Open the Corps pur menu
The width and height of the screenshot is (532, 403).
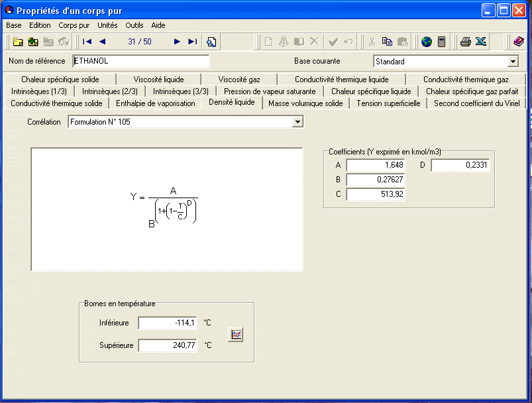tap(74, 25)
